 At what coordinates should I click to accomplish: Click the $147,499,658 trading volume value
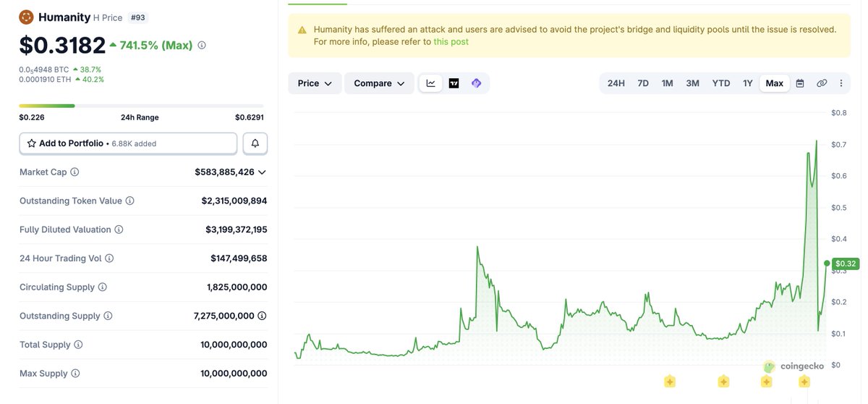coord(239,258)
